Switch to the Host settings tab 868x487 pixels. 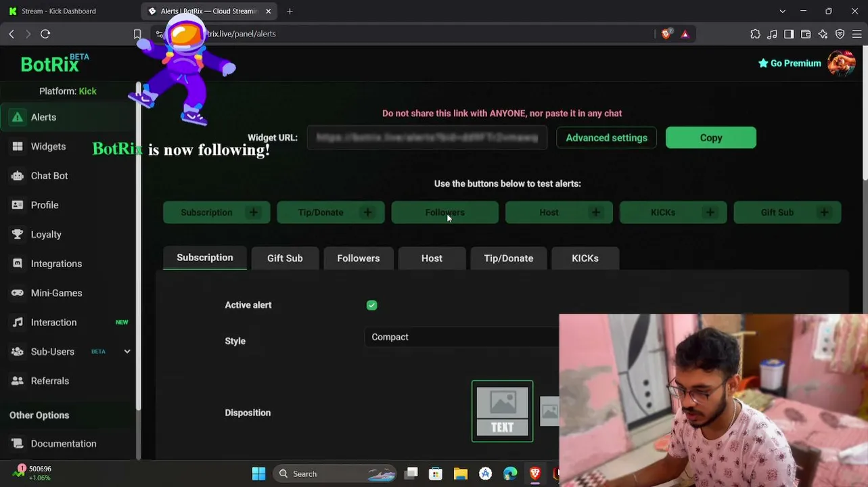point(432,258)
